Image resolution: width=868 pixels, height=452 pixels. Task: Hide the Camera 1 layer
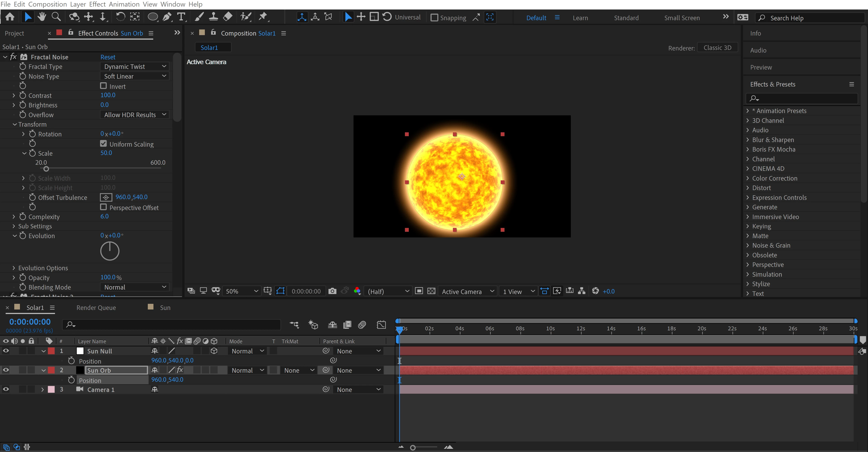[x=6, y=389]
